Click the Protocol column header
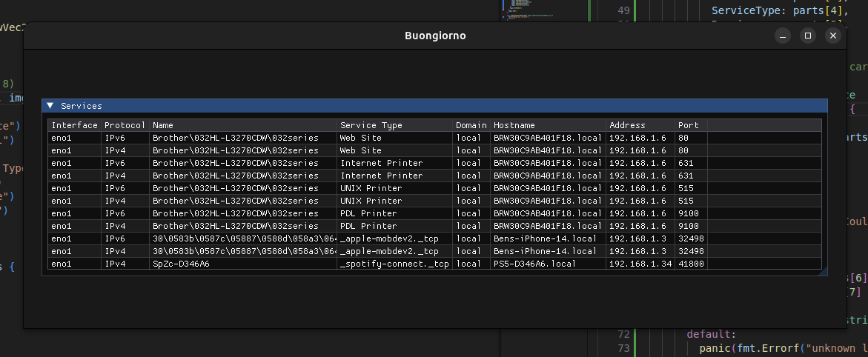Image resolution: width=868 pixels, height=357 pixels. coord(125,125)
